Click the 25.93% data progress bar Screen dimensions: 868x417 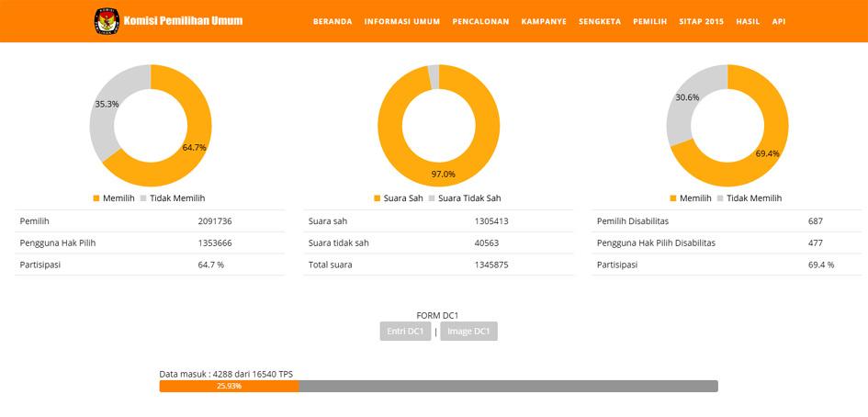click(229, 387)
